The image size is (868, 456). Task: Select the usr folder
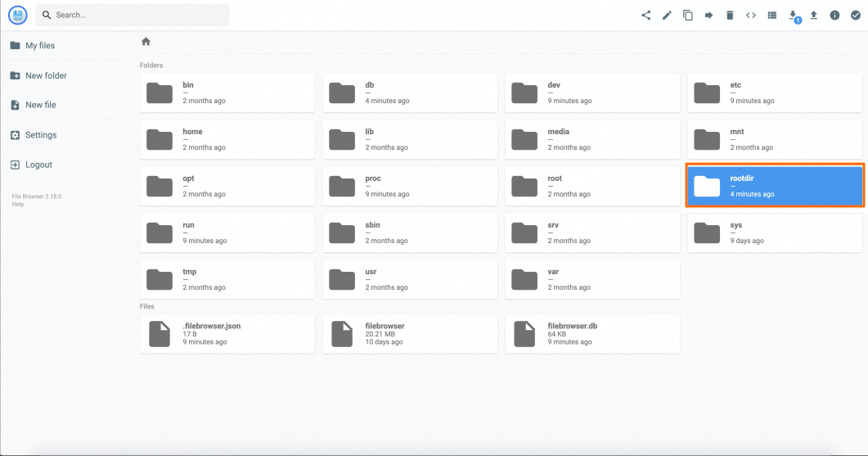click(410, 279)
